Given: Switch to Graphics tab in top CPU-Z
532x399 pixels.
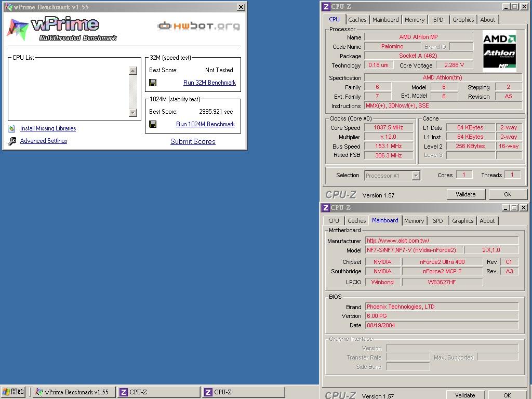Looking at the screenshot, I should 463,20.
